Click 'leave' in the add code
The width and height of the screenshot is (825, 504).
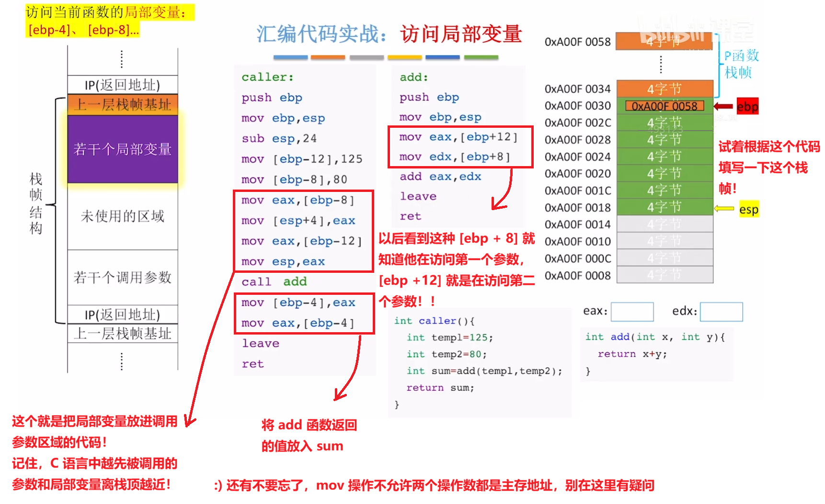point(418,197)
